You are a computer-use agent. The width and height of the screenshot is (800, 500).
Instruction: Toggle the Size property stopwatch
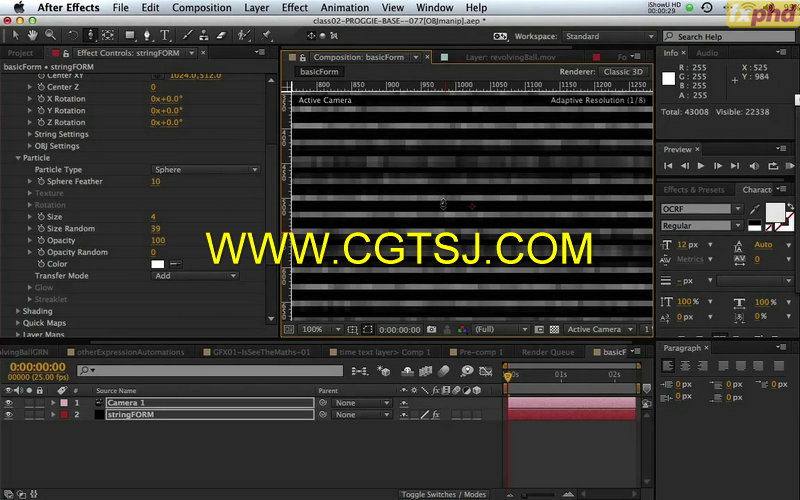coord(41,217)
